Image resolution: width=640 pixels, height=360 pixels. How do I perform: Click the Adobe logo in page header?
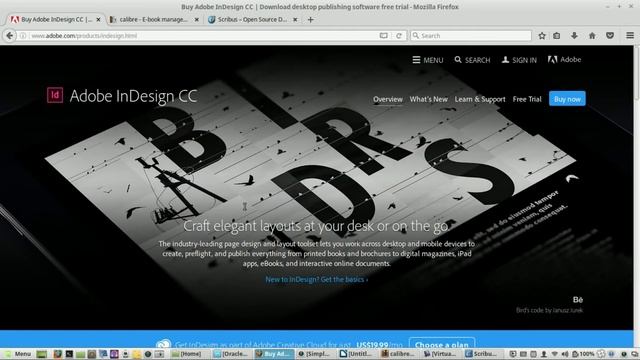(564, 60)
